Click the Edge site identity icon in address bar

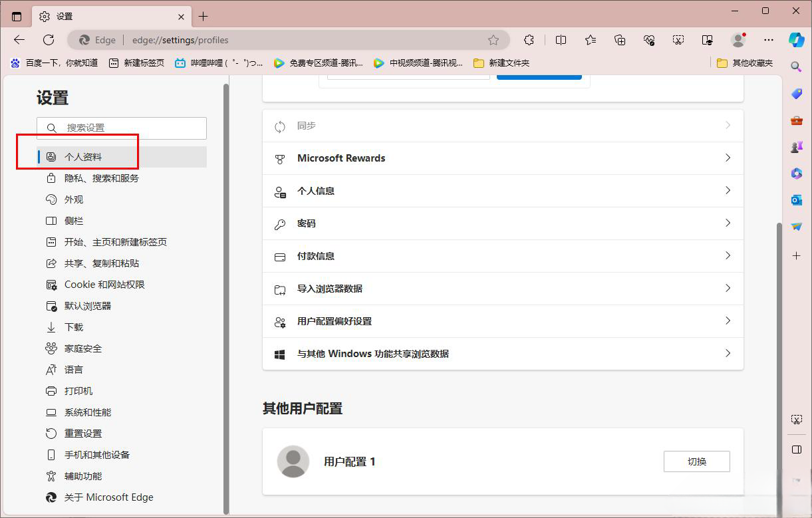point(96,40)
